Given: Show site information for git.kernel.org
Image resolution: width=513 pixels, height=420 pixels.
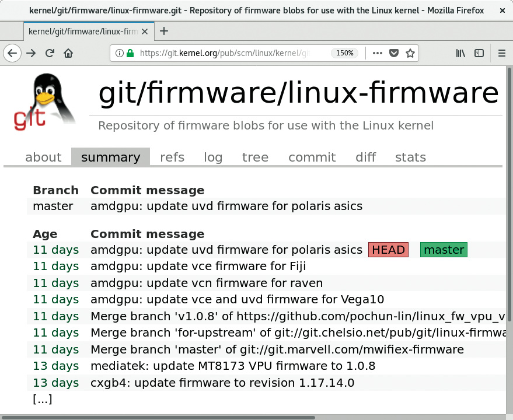Looking at the screenshot, I should [x=120, y=53].
